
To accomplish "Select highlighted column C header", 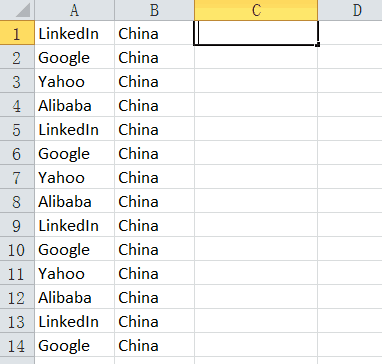I will 256,10.
